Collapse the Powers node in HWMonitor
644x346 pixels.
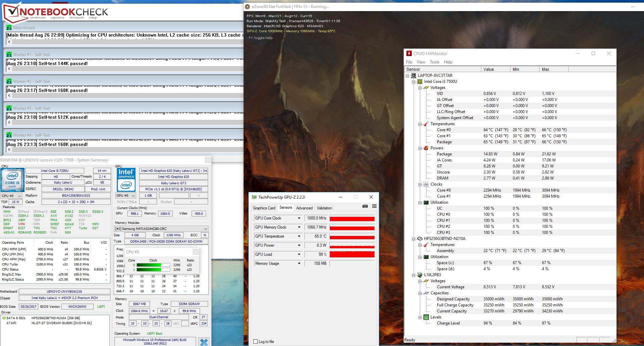coord(420,148)
